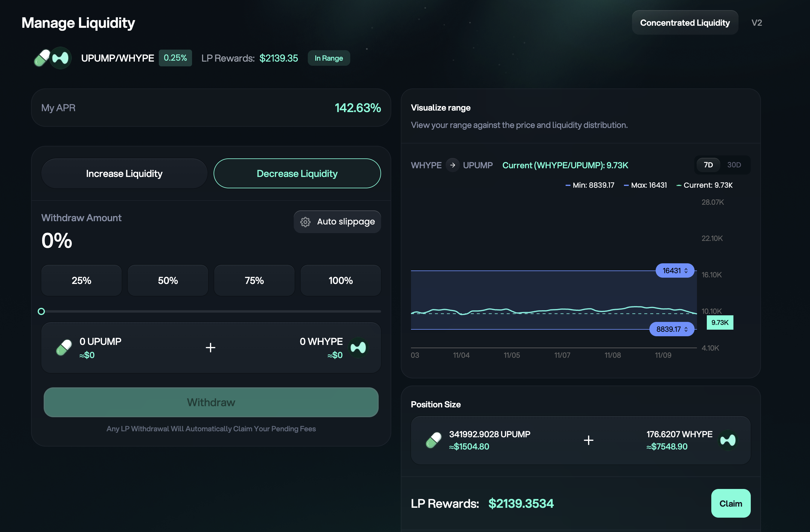Click UPUMP pill icon in Position Size

pyautogui.click(x=434, y=440)
